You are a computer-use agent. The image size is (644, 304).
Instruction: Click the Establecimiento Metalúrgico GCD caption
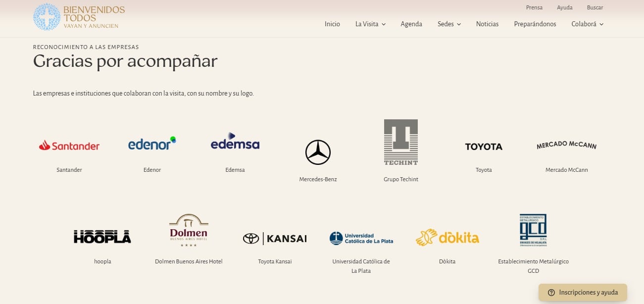(533, 266)
